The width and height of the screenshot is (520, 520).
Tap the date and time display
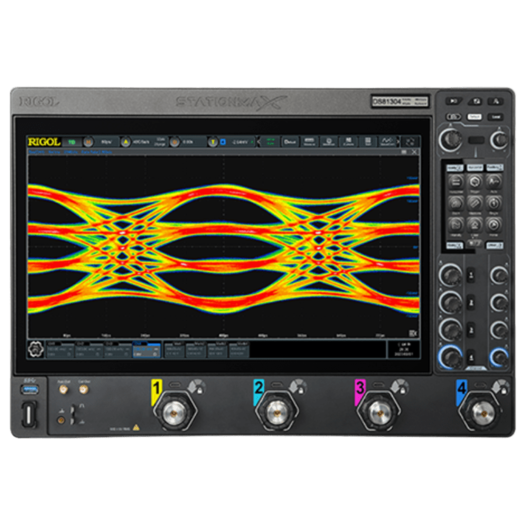[x=404, y=349]
